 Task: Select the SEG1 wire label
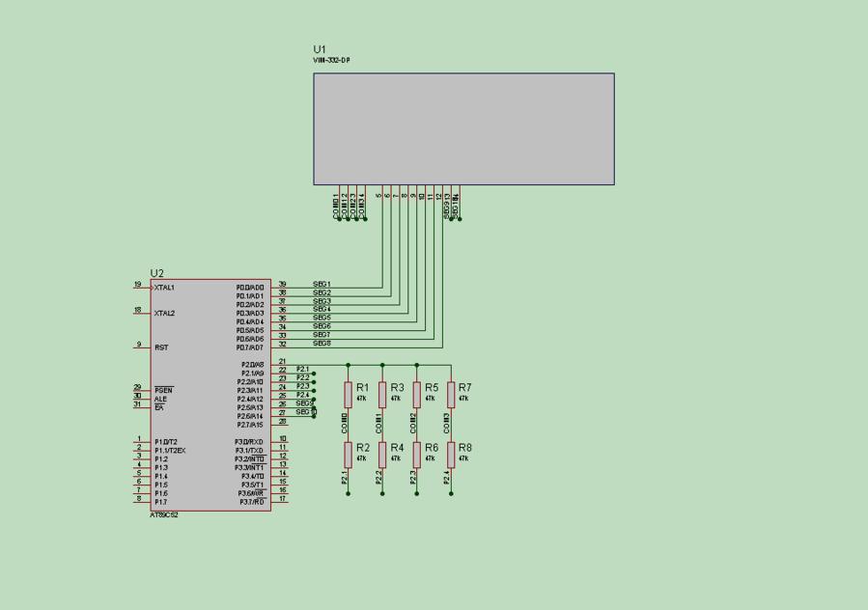pos(322,284)
